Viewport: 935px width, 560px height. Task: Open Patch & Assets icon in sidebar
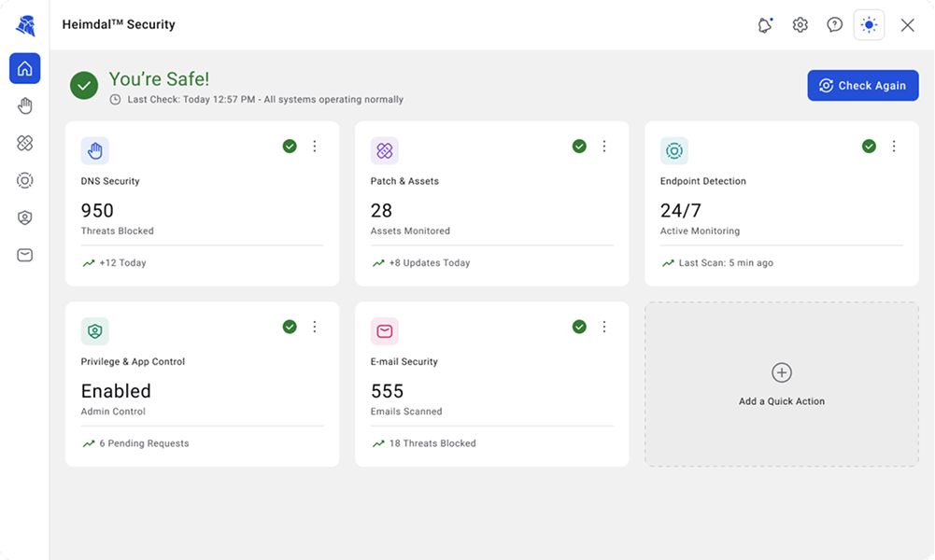tap(25, 143)
